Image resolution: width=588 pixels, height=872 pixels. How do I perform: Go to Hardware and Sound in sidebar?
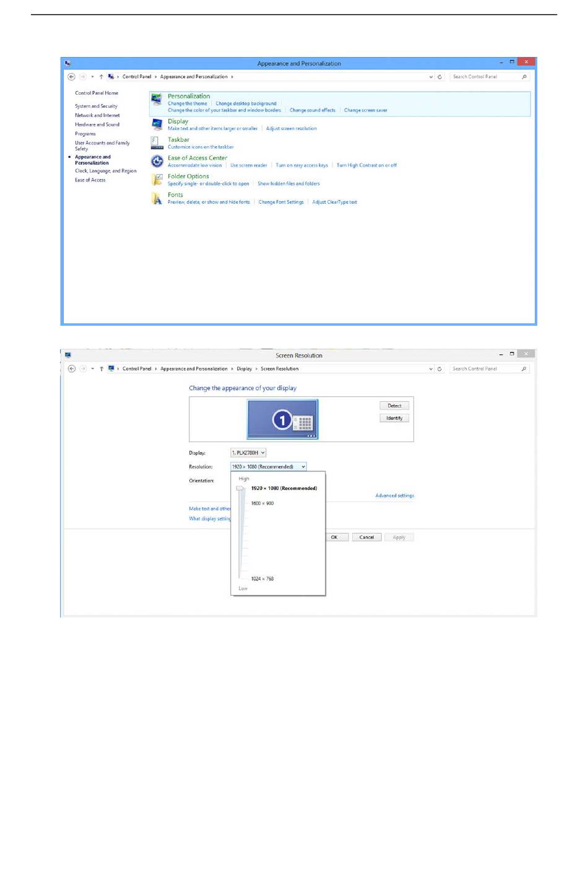97,124
